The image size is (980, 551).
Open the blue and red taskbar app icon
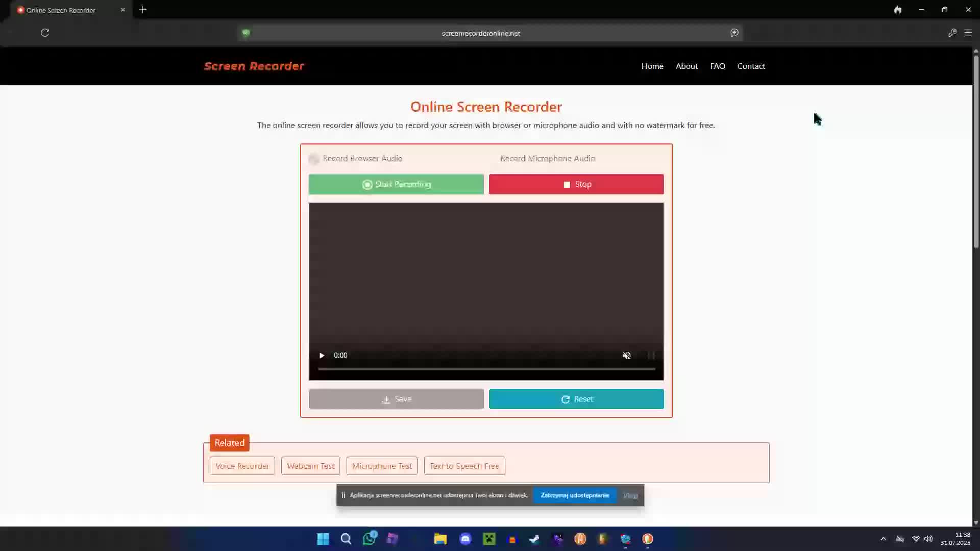coord(625,539)
